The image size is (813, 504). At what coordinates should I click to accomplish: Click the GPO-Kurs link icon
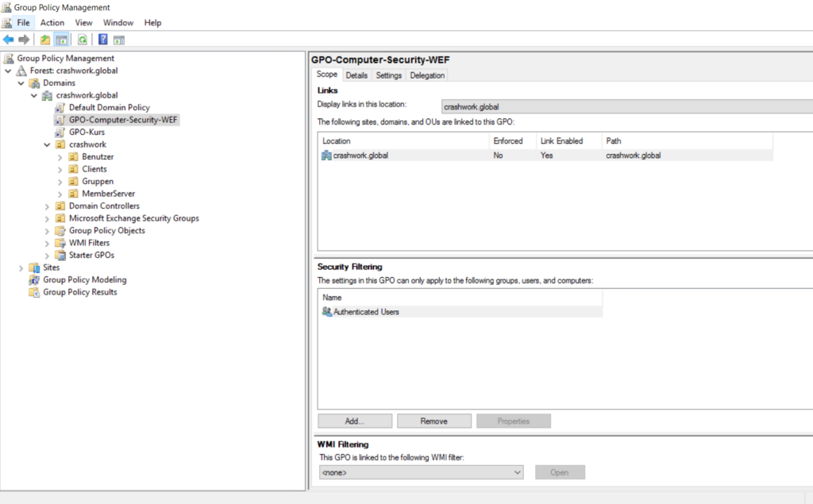coord(60,133)
